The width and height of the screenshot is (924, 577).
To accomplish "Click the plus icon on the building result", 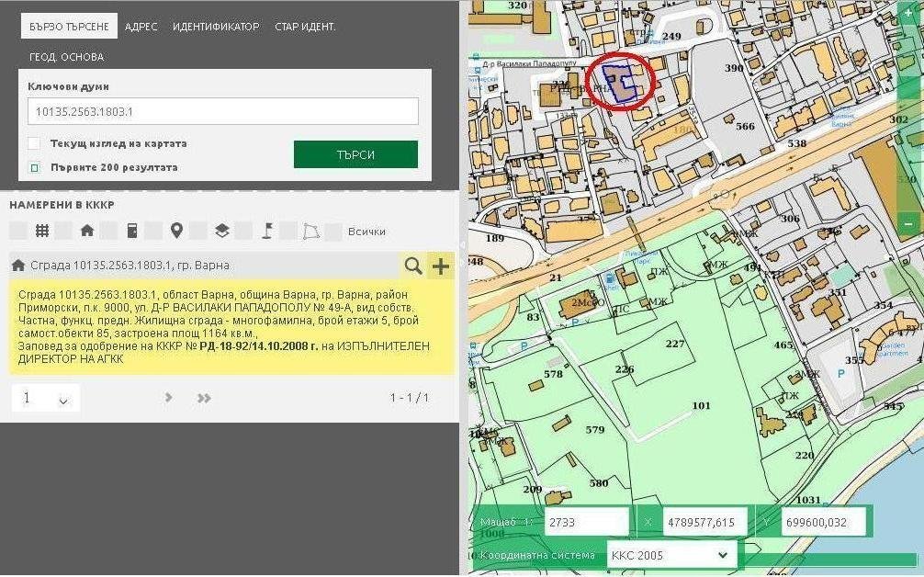I will 442,266.
